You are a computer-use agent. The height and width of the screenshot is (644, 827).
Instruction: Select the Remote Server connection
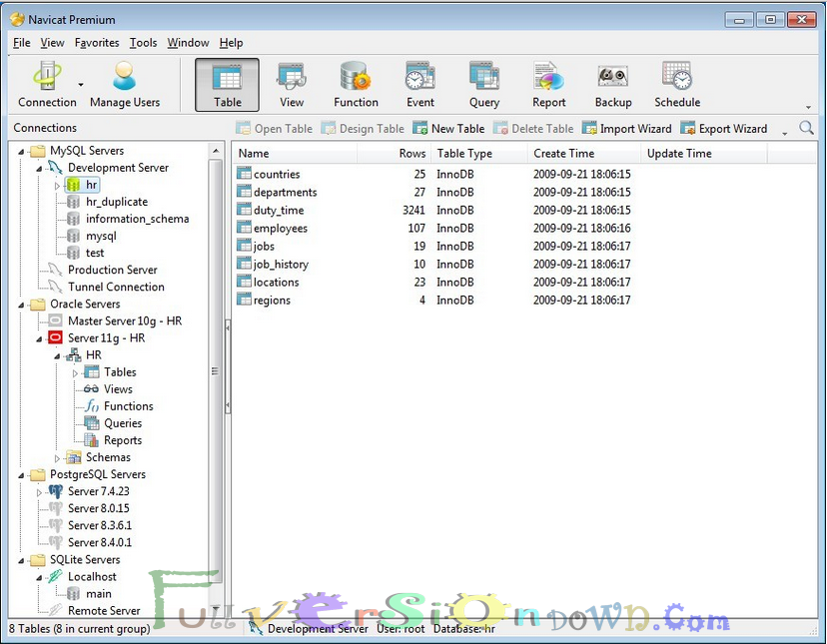(104, 610)
